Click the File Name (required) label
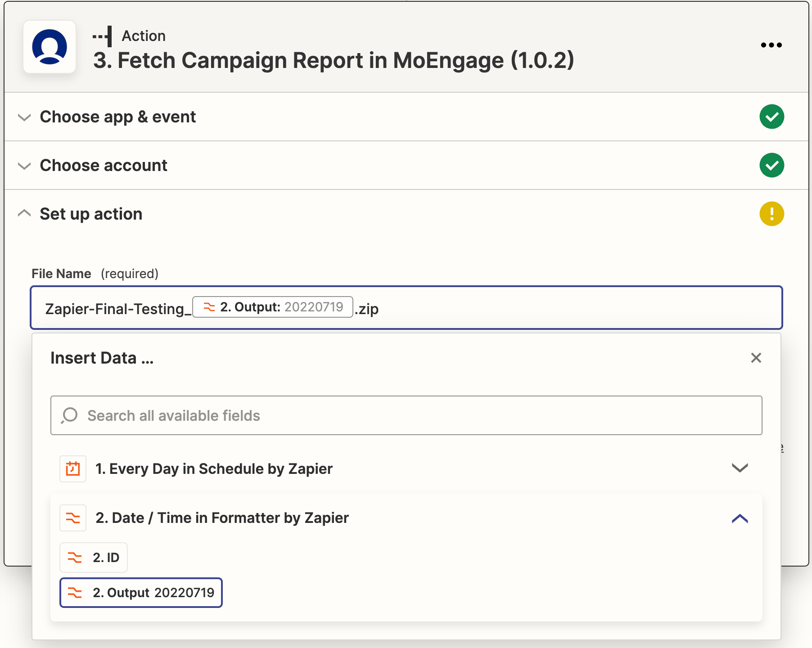The image size is (812, 648). [95, 274]
